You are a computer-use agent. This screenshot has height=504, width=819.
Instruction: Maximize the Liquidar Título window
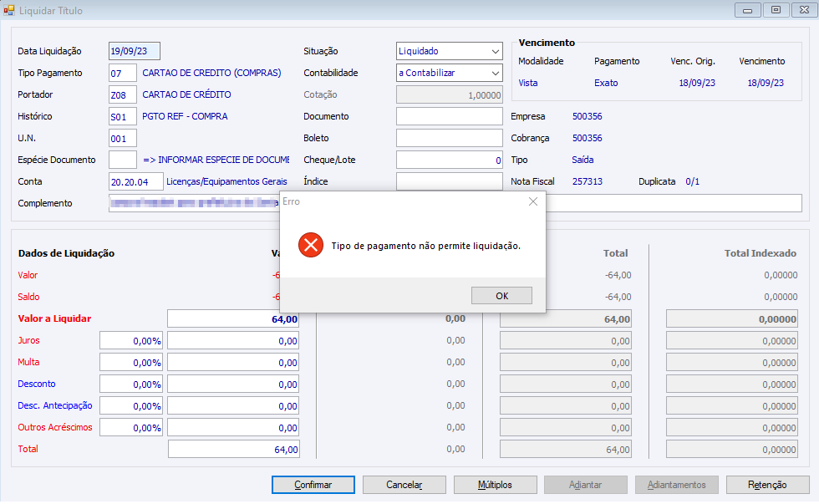tap(776, 10)
